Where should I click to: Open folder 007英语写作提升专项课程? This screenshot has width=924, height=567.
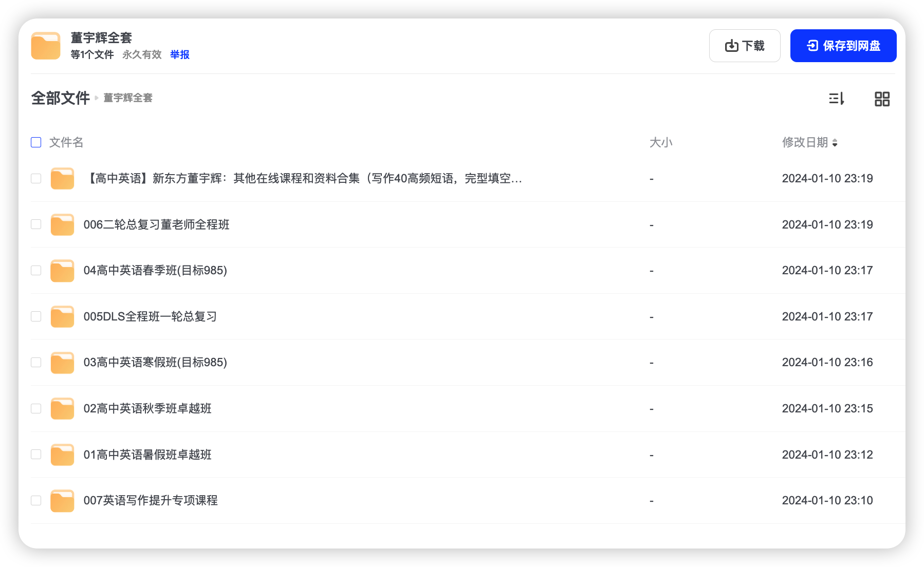151,500
